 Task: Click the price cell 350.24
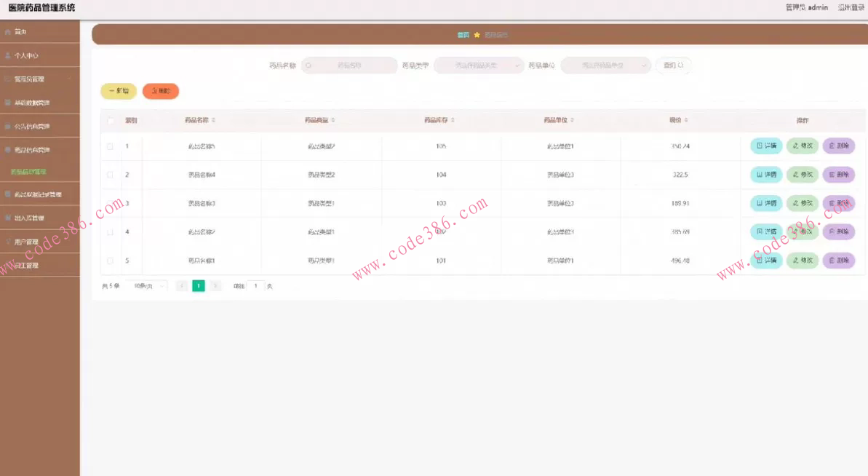tap(680, 147)
